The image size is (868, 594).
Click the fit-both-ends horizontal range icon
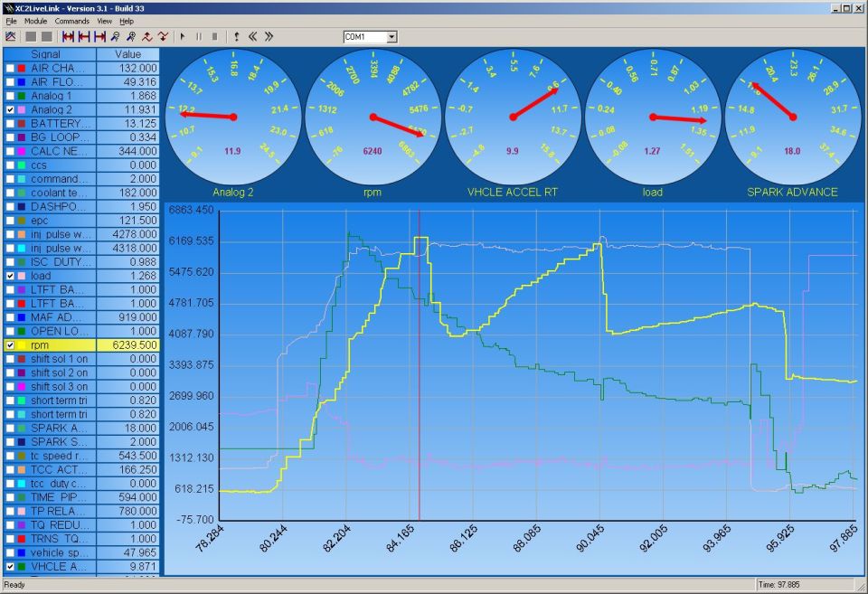tap(68, 36)
